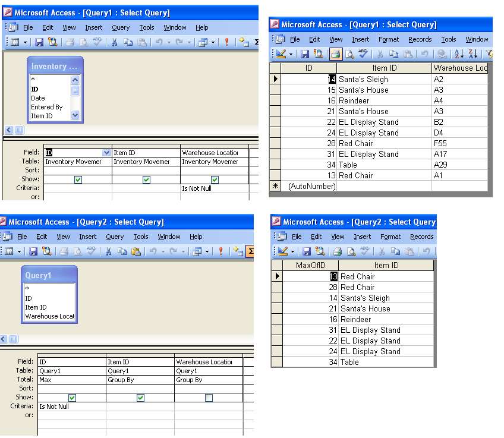Viewport: 504px width, 438px height.
Task: Click Show Table icon in Query2 design toolbar
Action: click(238, 251)
